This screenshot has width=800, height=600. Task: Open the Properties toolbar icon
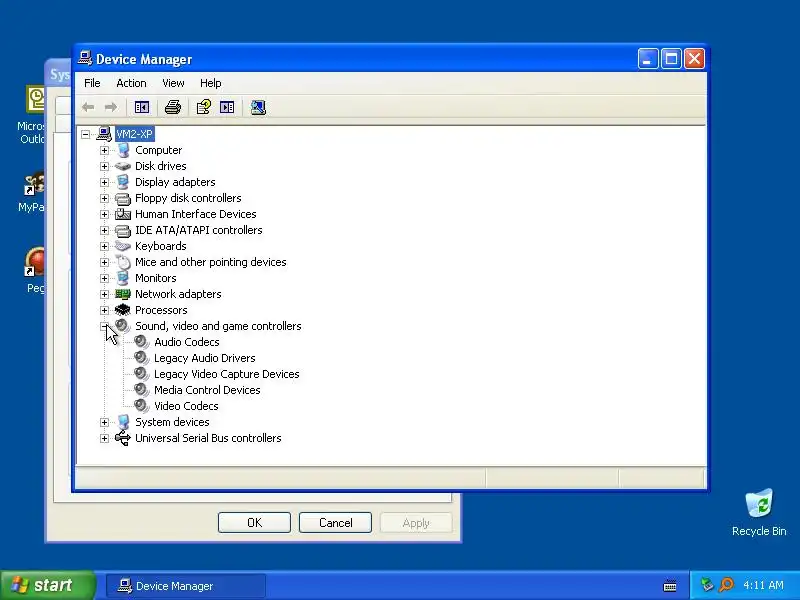click(204, 107)
